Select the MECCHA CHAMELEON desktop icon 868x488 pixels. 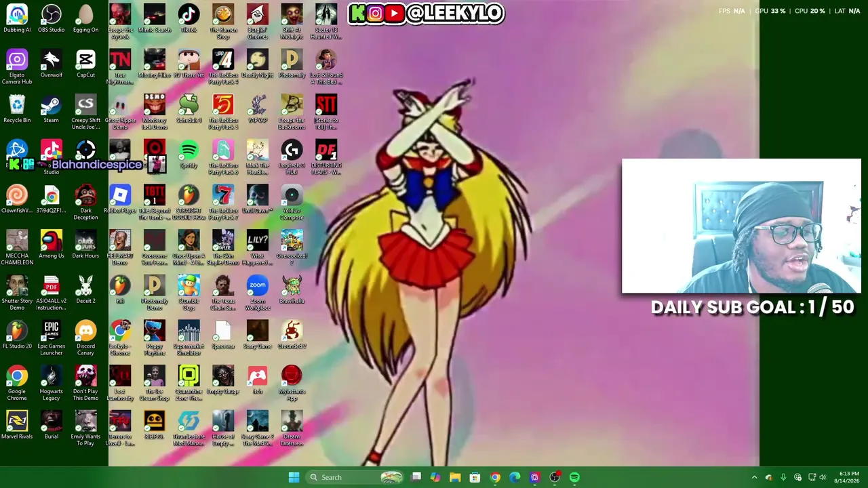click(17, 248)
